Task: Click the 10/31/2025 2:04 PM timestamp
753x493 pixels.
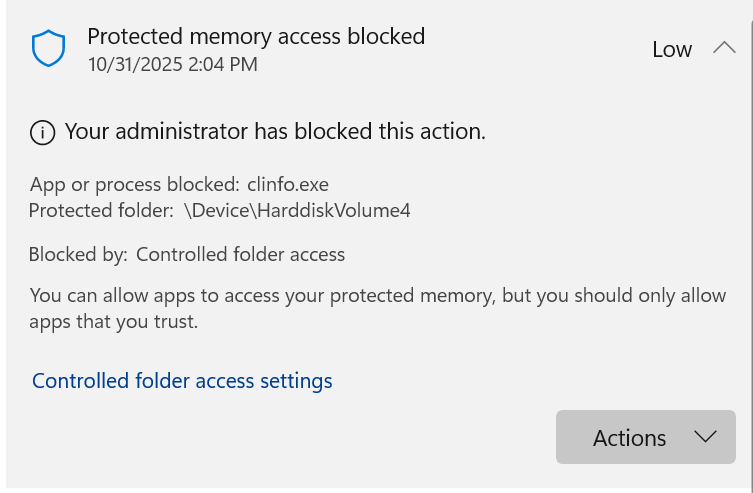Action: [x=172, y=64]
